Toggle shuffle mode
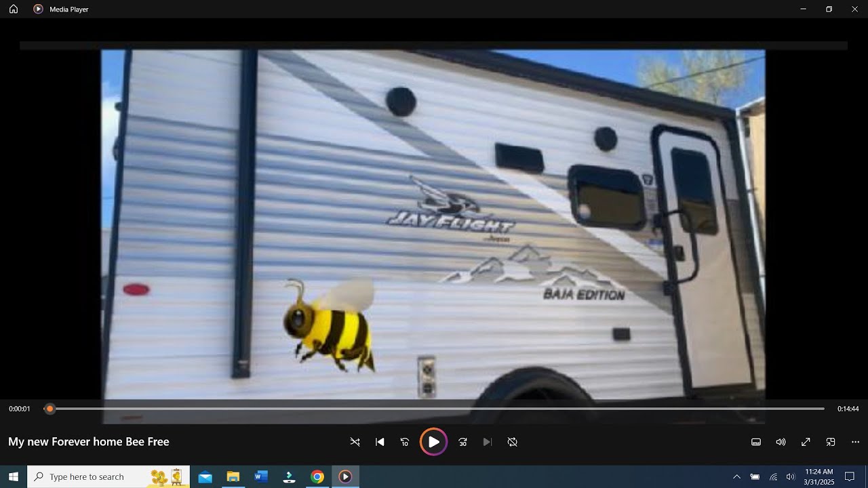This screenshot has width=868, height=488. coord(355,442)
